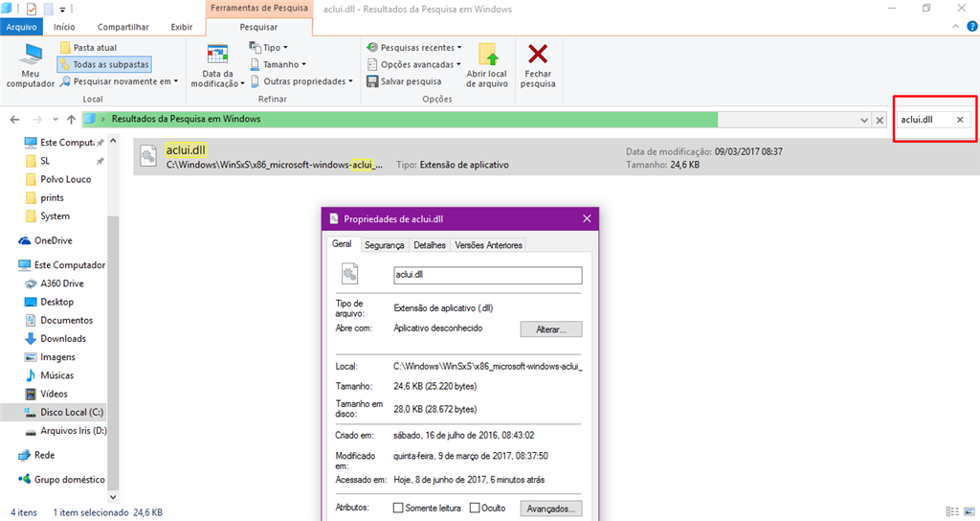Open the Tipo filter dropdown
980x521 pixels.
point(269,48)
